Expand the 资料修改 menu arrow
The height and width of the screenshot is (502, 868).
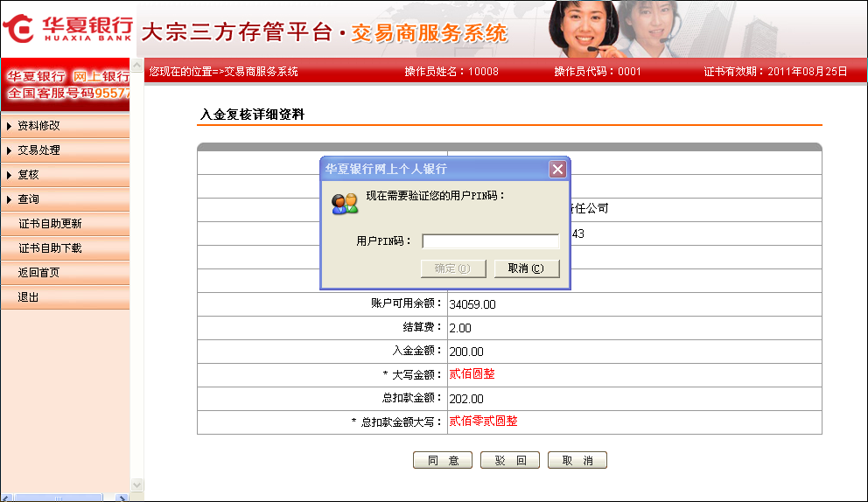[9, 126]
